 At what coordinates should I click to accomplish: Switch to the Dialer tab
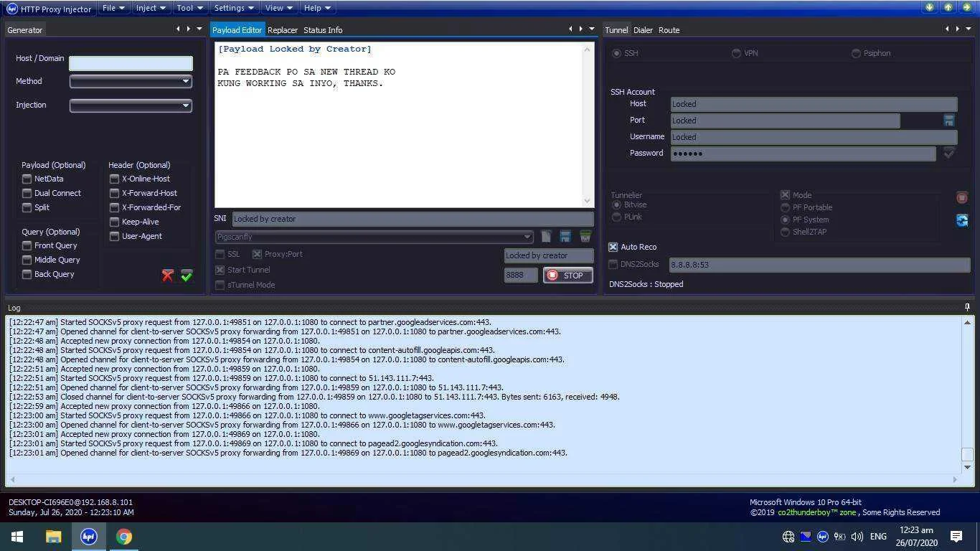643,30
